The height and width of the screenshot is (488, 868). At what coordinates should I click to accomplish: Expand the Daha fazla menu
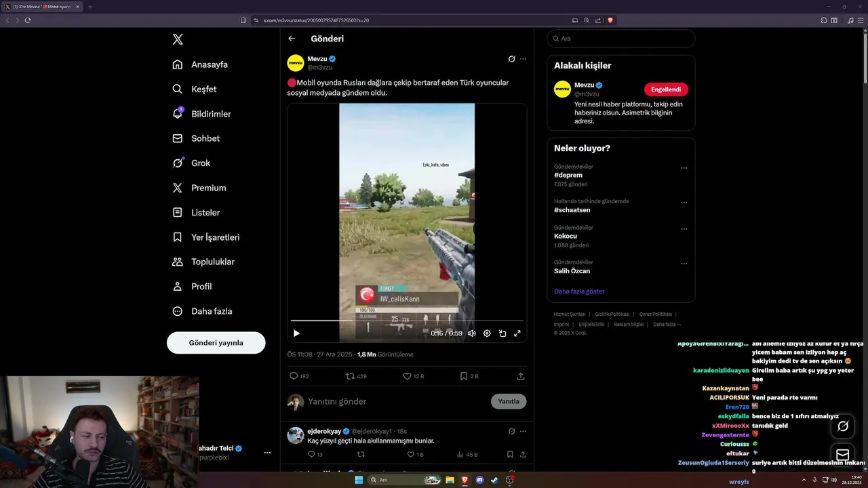tap(202, 311)
